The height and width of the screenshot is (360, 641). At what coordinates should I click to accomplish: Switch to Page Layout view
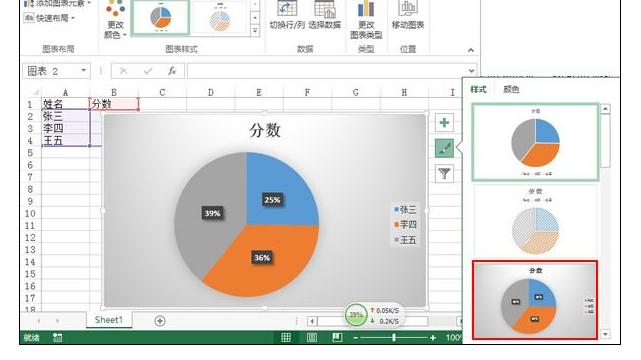point(312,338)
